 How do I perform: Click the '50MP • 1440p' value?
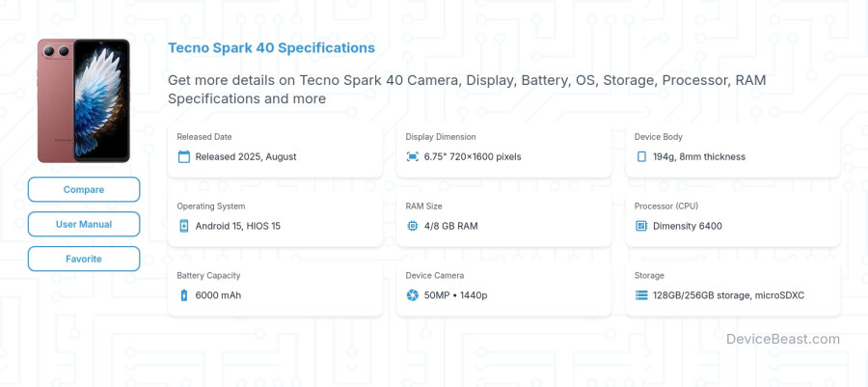tap(455, 295)
